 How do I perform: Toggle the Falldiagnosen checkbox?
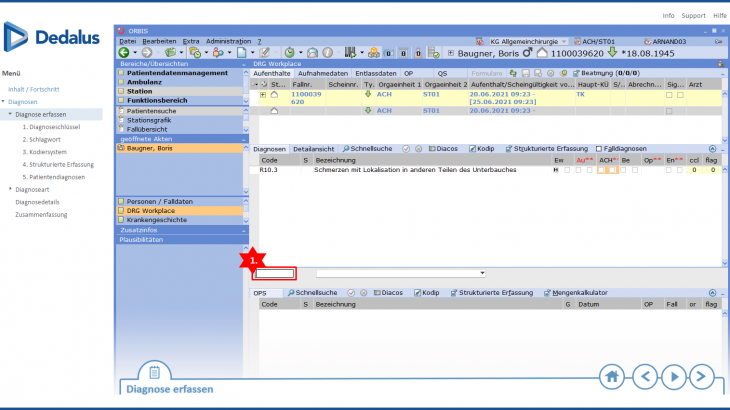pyautogui.click(x=599, y=148)
